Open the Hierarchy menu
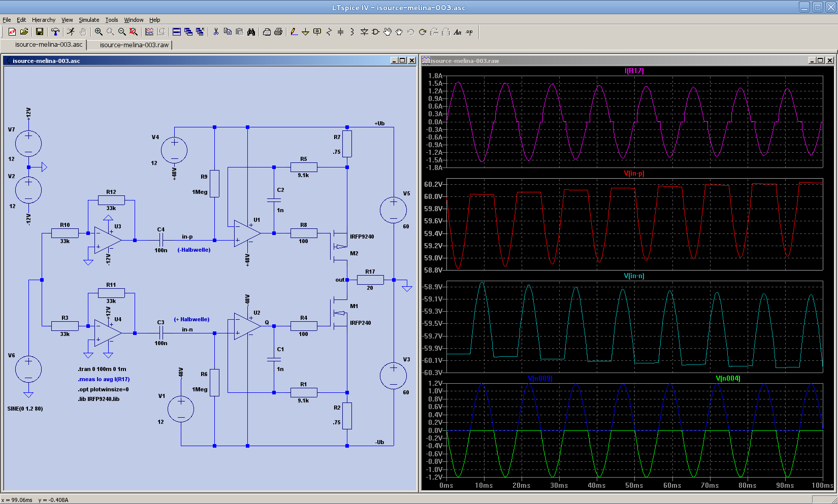Screen dimensions: 838x504 click(x=44, y=20)
